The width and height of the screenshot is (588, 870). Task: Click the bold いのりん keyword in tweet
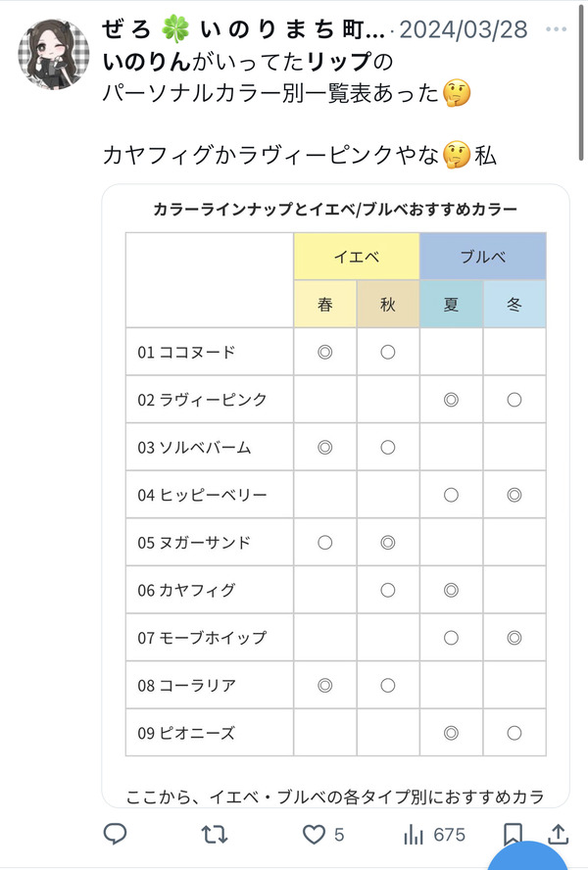pos(147,61)
